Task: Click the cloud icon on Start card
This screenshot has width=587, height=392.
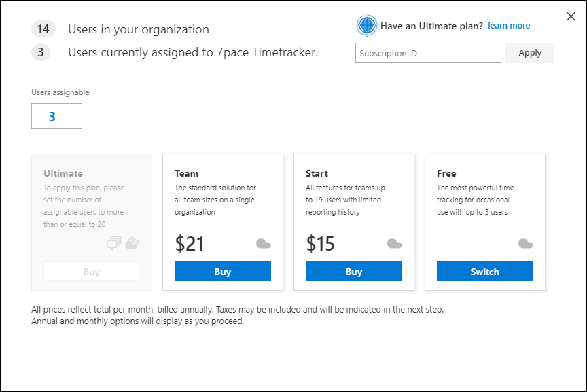Action: coord(395,244)
